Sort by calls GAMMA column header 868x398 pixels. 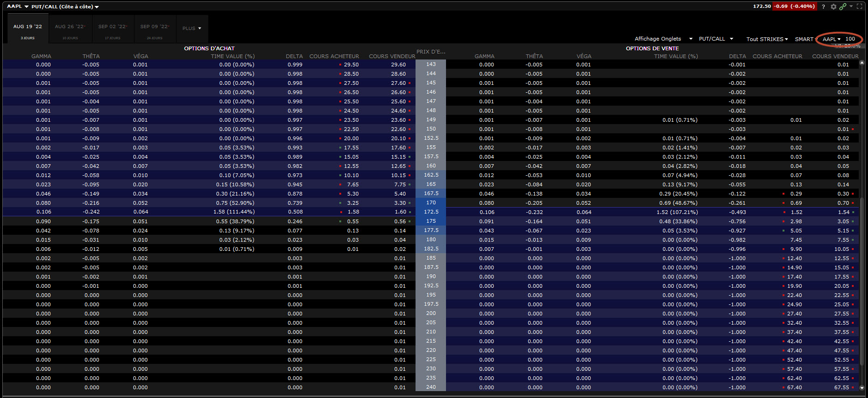tap(41, 56)
